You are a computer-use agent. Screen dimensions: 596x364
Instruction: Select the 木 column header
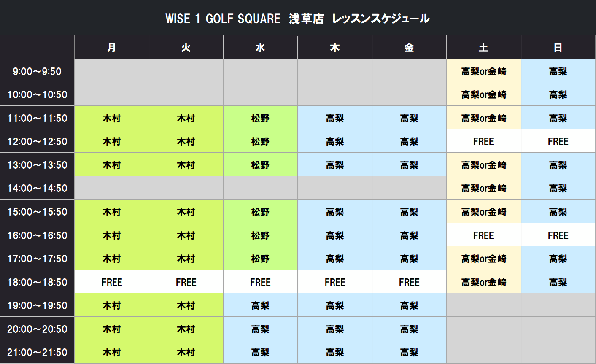pyautogui.click(x=335, y=47)
